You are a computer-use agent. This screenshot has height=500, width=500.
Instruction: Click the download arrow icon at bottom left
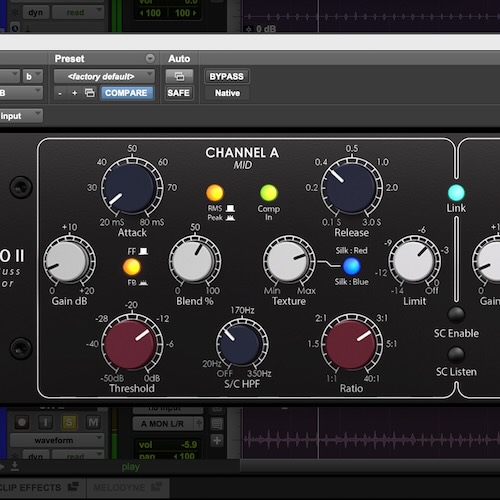[15, 466]
